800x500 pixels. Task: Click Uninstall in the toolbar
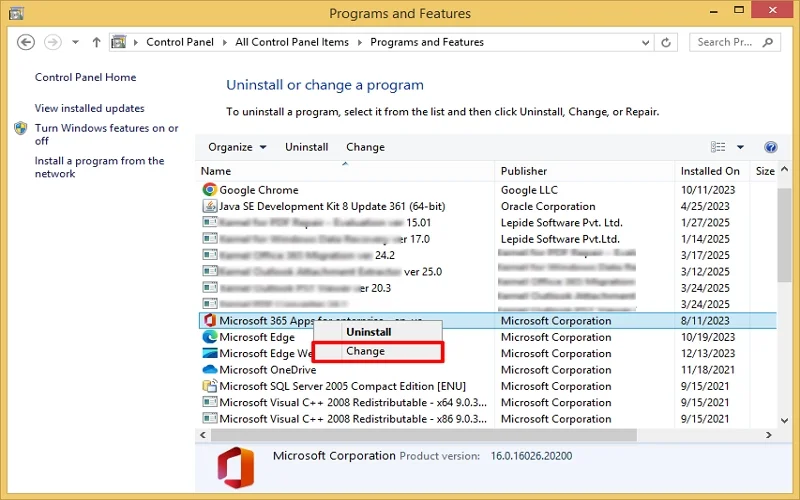pyautogui.click(x=307, y=147)
